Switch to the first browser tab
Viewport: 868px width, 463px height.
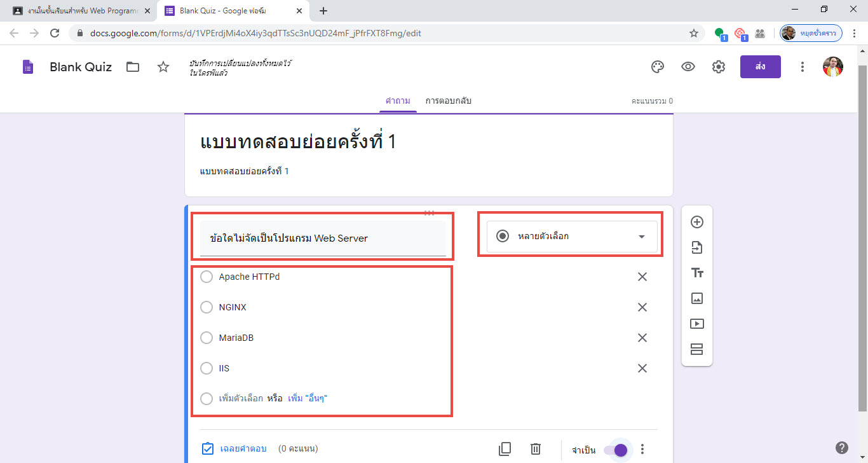[x=81, y=11]
